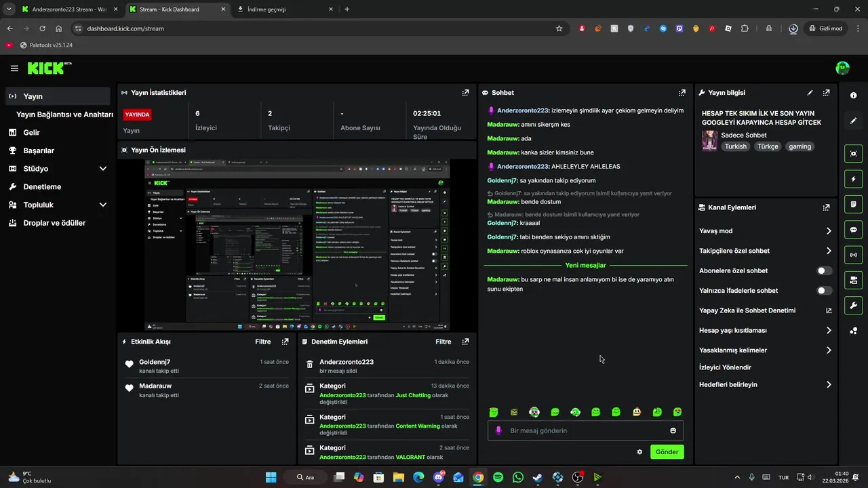Bookmark the page with the star icon
The height and width of the screenshot is (488, 868).
(x=559, y=28)
